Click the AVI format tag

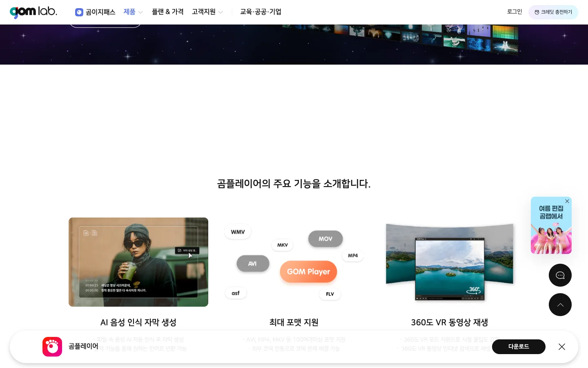point(253,264)
